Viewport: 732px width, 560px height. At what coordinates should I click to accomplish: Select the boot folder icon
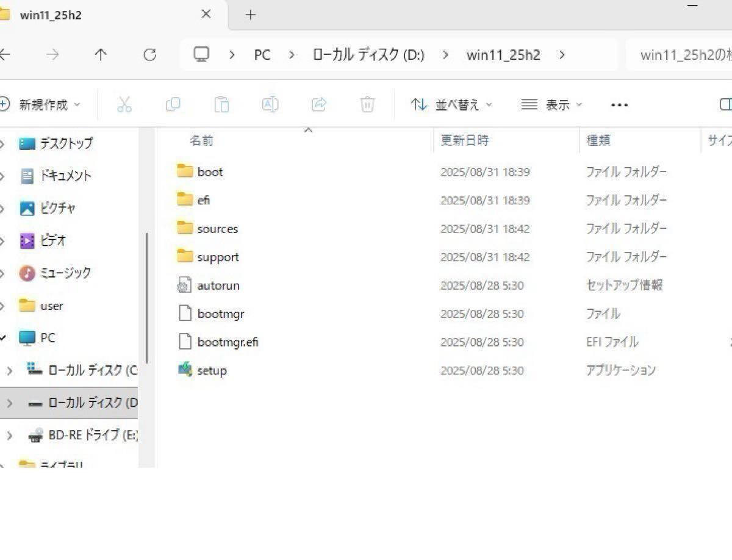(185, 171)
